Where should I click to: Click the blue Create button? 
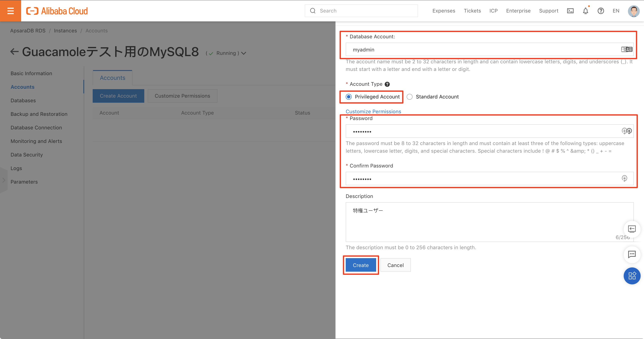361,265
